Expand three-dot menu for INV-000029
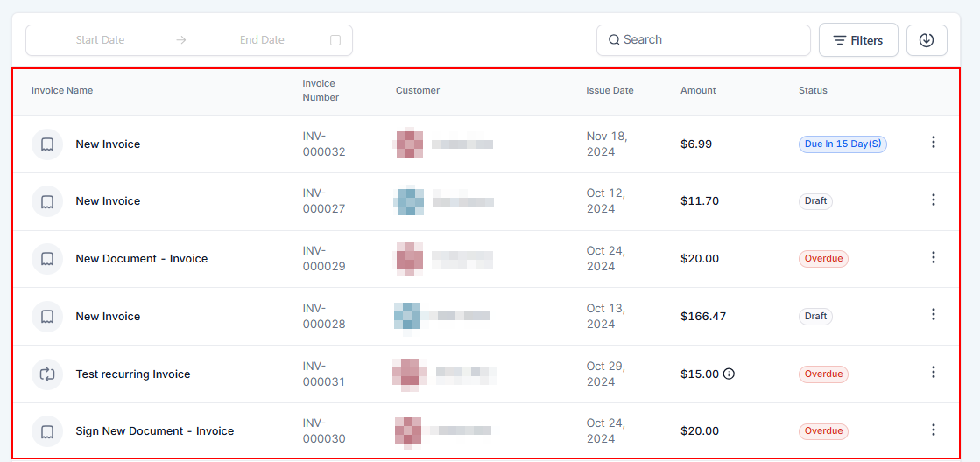This screenshot has width=980, height=462. [933, 257]
